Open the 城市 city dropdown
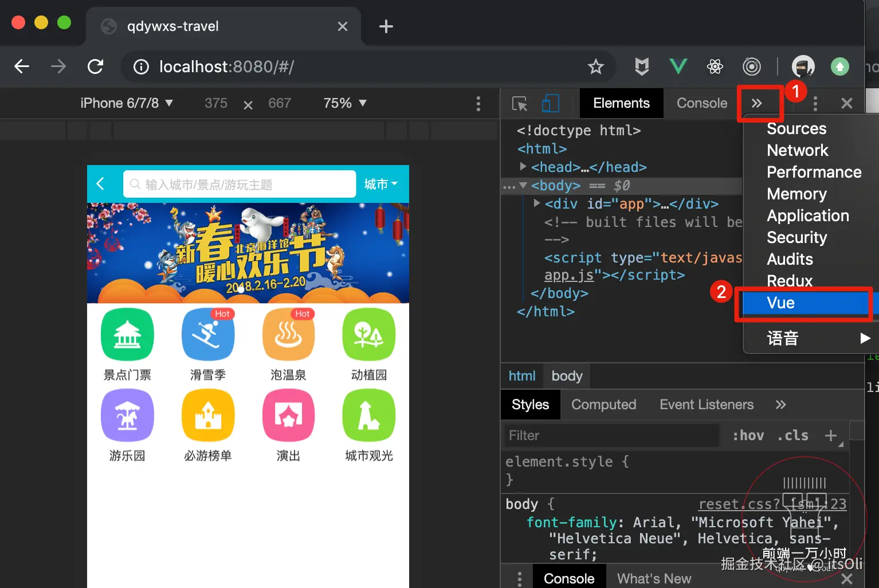Image resolution: width=879 pixels, height=588 pixels. pyautogui.click(x=380, y=185)
